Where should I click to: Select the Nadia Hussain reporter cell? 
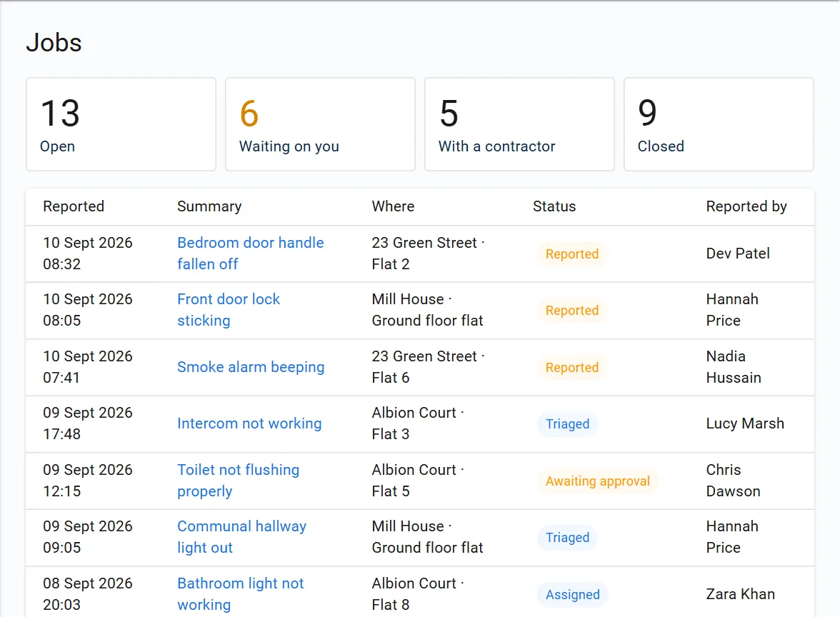click(x=734, y=367)
